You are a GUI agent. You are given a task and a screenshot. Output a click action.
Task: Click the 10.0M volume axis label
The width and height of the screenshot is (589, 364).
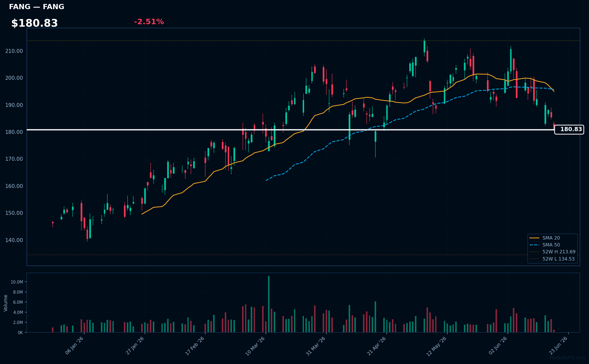coord(17,282)
